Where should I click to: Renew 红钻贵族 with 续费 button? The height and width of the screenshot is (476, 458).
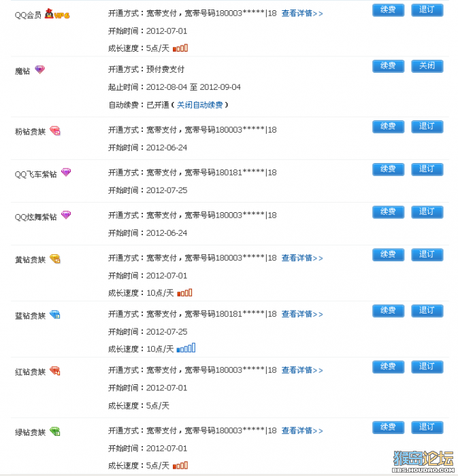point(388,367)
